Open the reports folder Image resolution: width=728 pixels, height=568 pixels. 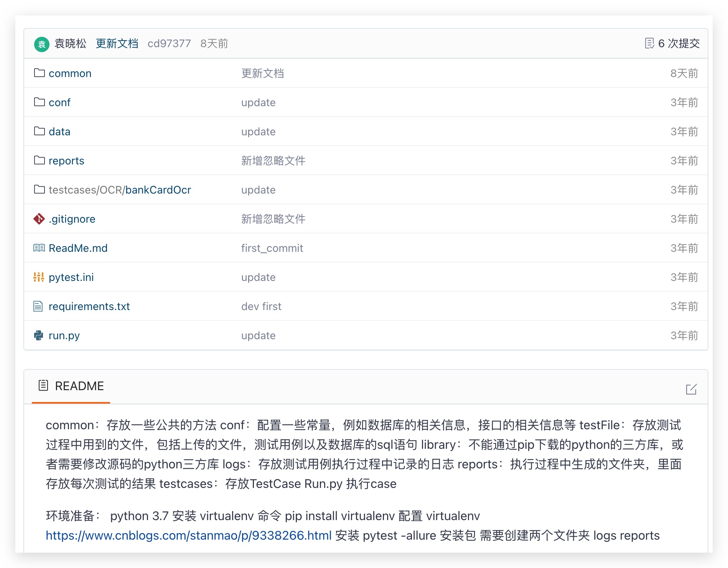coord(66,161)
